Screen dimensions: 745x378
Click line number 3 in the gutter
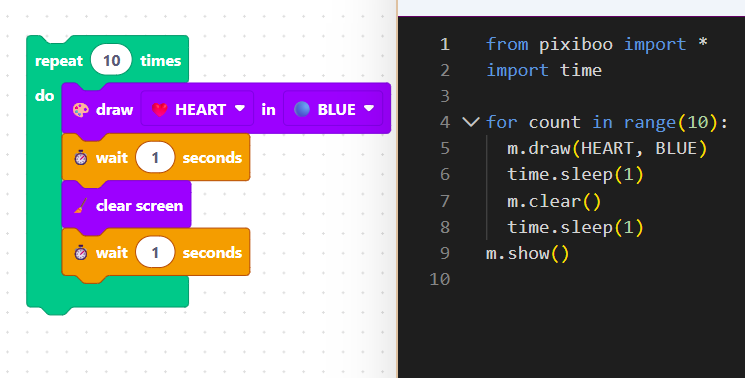(445, 96)
